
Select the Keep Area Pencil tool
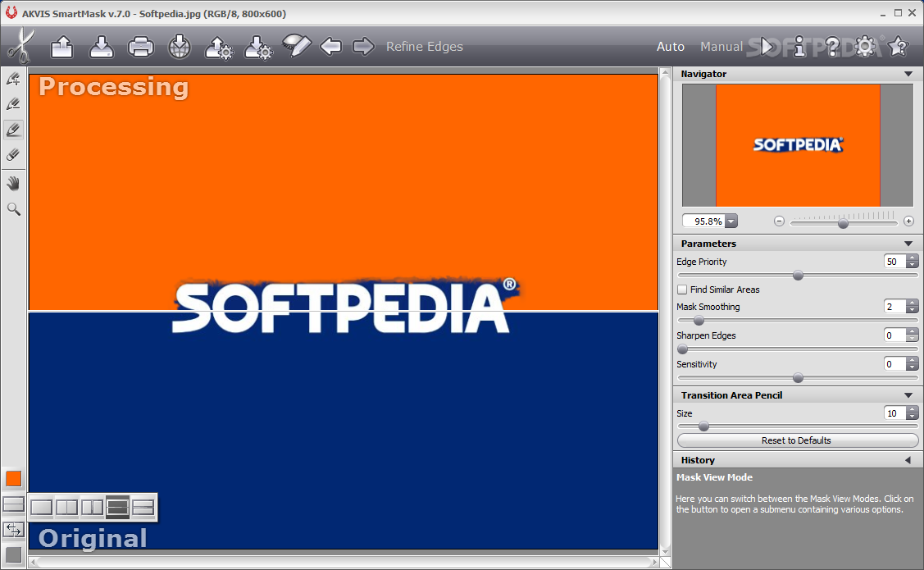(13, 79)
